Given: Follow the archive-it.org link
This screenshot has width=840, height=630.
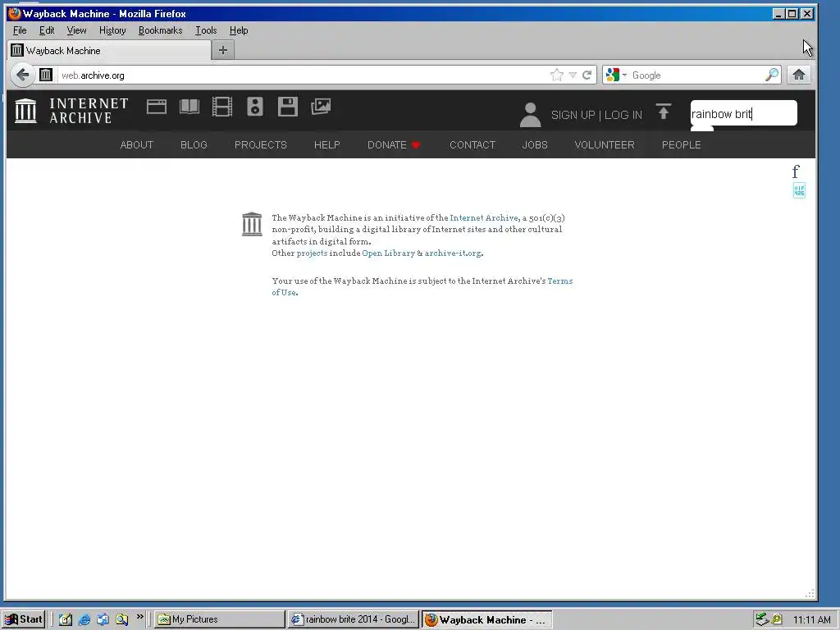Looking at the screenshot, I should [x=453, y=253].
